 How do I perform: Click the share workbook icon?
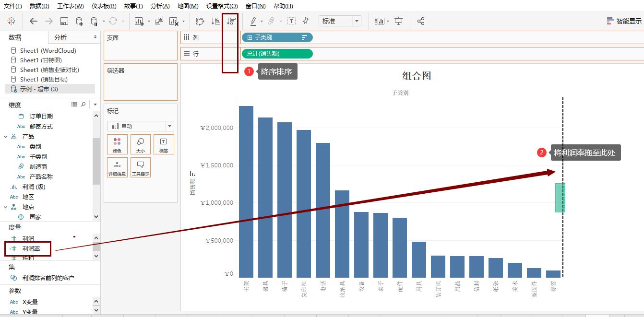[421, 21]
